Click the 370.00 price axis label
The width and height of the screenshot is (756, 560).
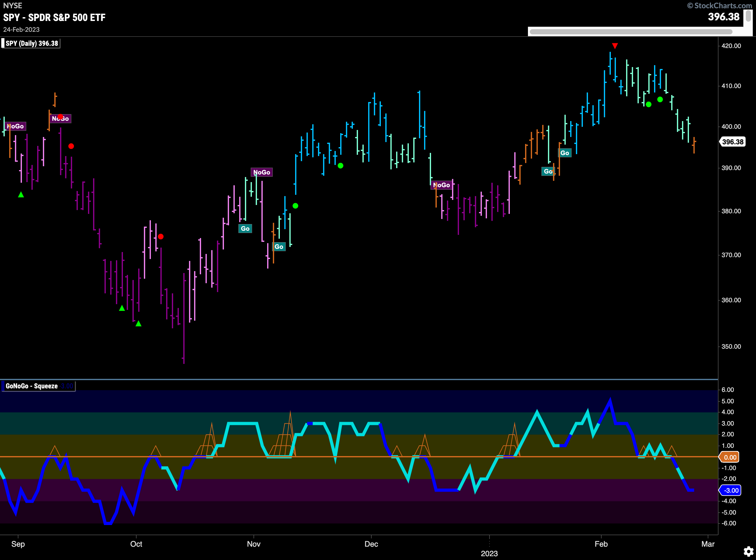731,255
